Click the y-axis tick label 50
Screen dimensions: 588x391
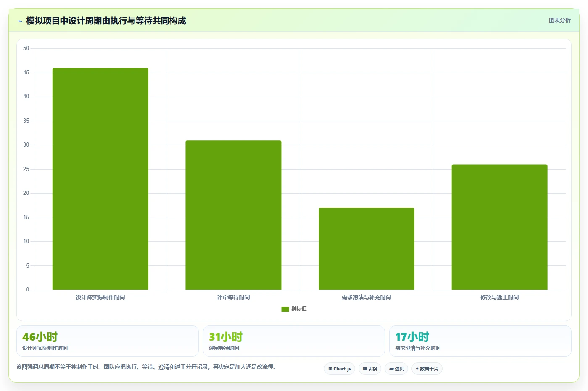[26, 48]
